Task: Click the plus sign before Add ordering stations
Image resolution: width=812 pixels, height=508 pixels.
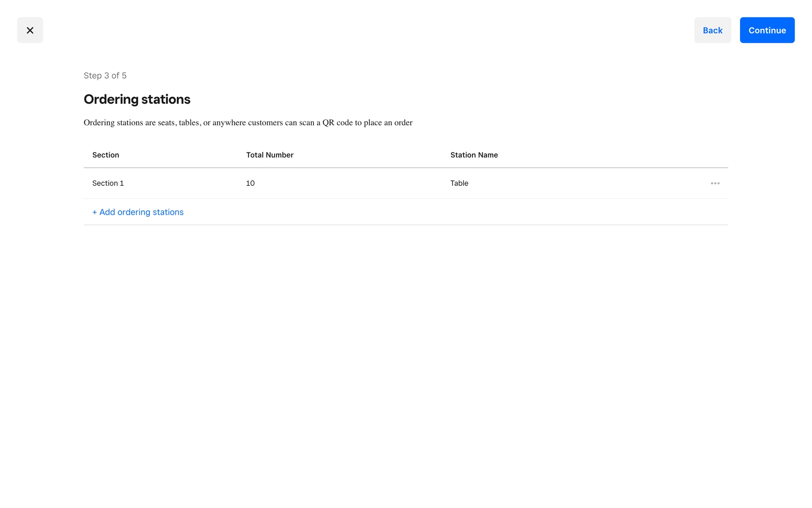Action: [95, 212]
